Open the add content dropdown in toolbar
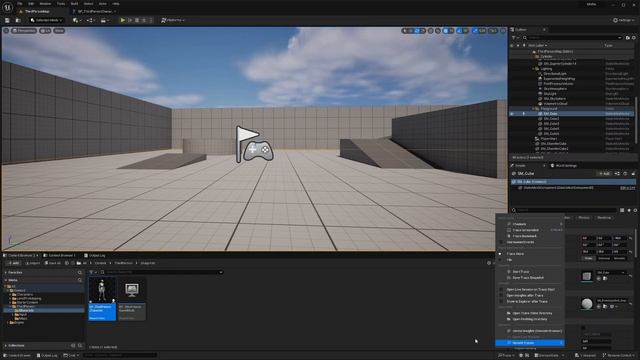Screen dimensions: 640x360 pyautogui.click(x=76, y=20)
